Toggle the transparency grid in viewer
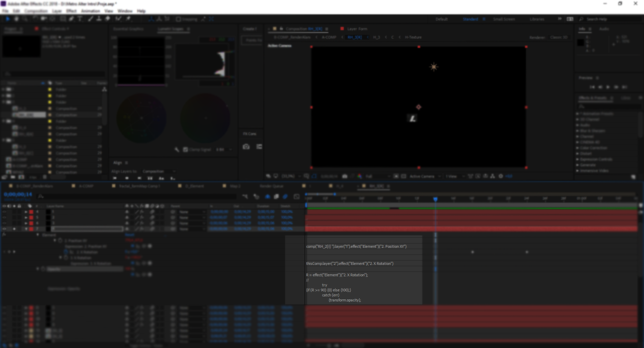 [404, 176]
